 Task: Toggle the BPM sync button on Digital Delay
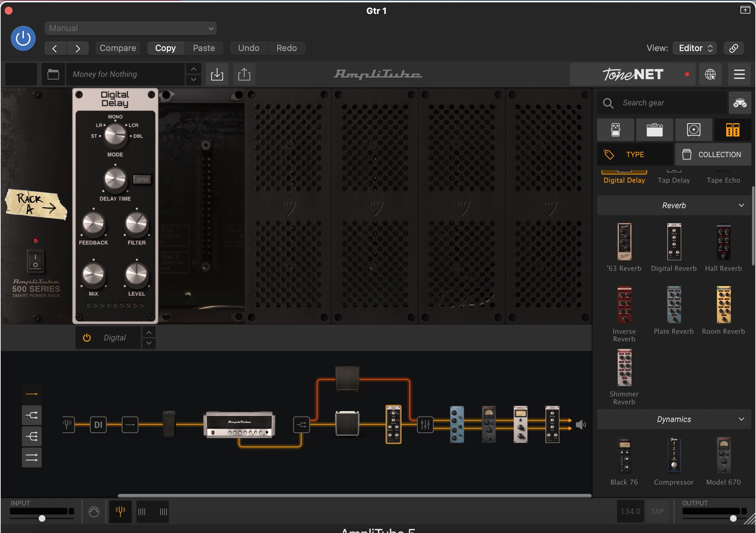point(142,180)
